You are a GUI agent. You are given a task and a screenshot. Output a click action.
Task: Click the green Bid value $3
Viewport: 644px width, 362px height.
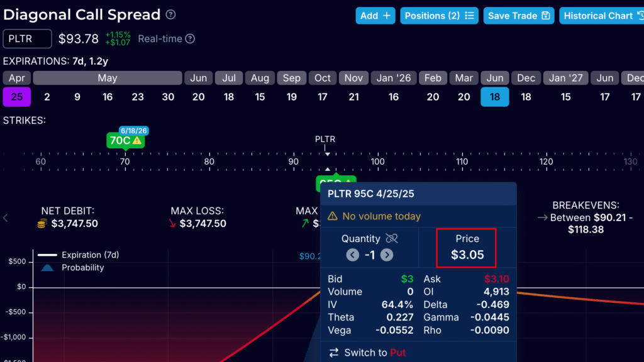(x=407, y=279)
